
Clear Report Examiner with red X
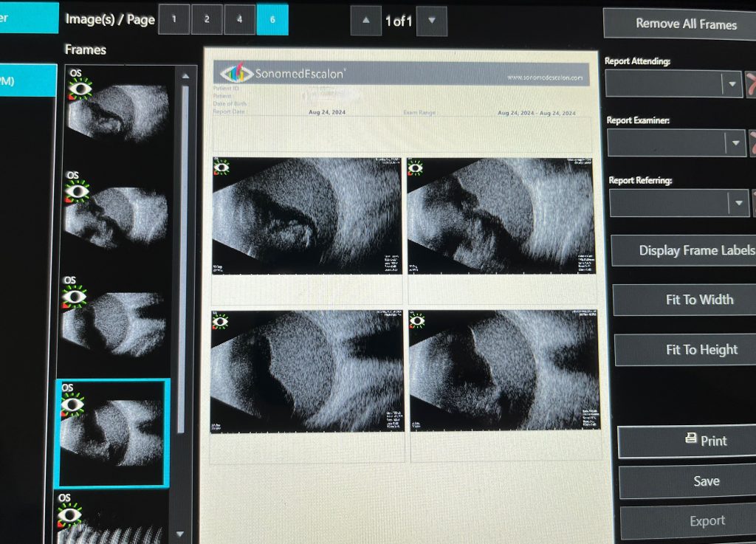(752, 143)
